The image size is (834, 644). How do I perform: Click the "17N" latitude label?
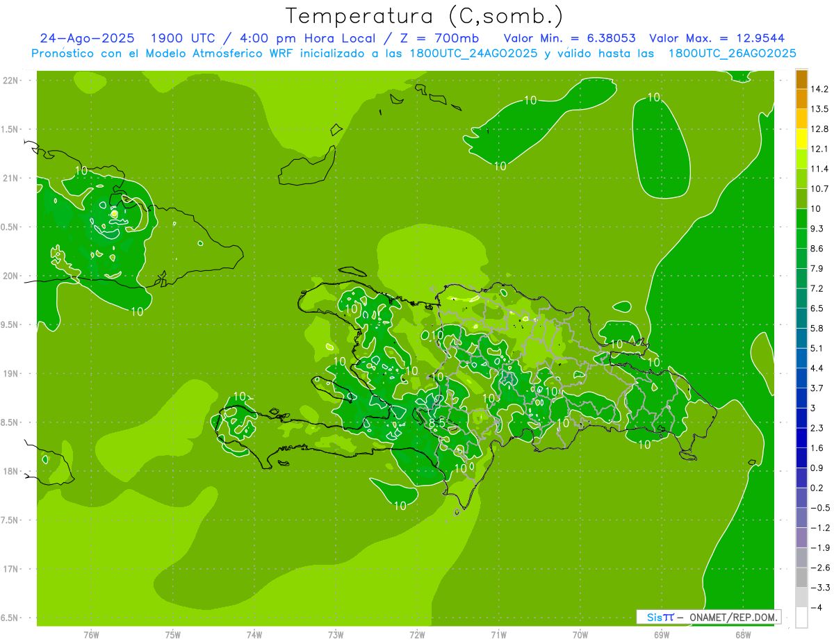[x=12, y=569]
